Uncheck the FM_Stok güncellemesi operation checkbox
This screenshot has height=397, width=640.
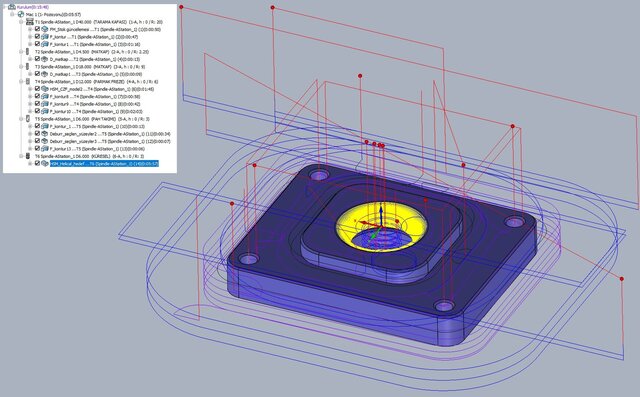click(x=37, y=29)
